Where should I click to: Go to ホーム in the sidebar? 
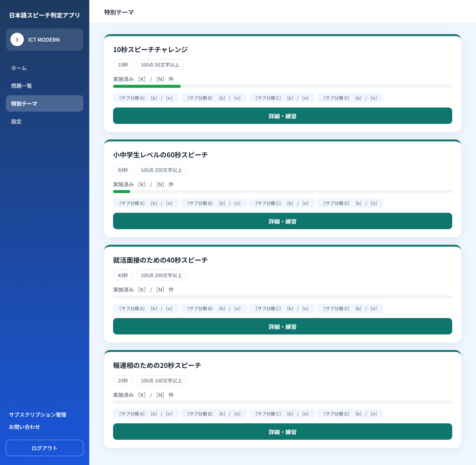point(45,68)
